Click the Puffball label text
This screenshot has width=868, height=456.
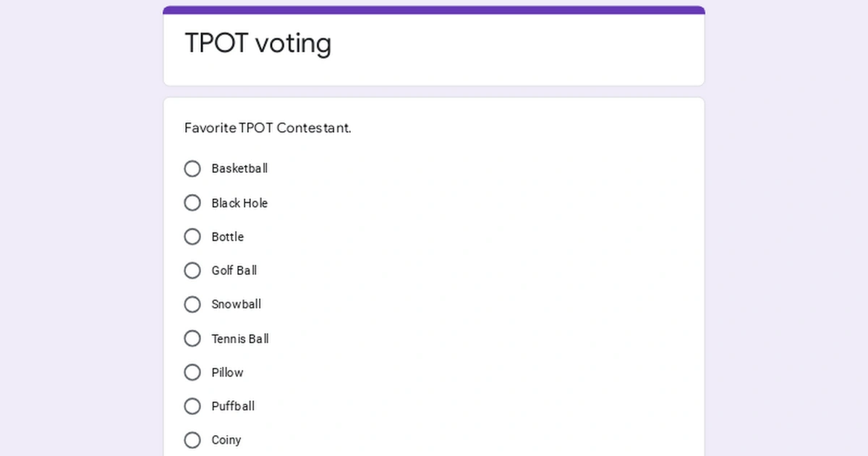pyautogui.click(x=232, y=406)
